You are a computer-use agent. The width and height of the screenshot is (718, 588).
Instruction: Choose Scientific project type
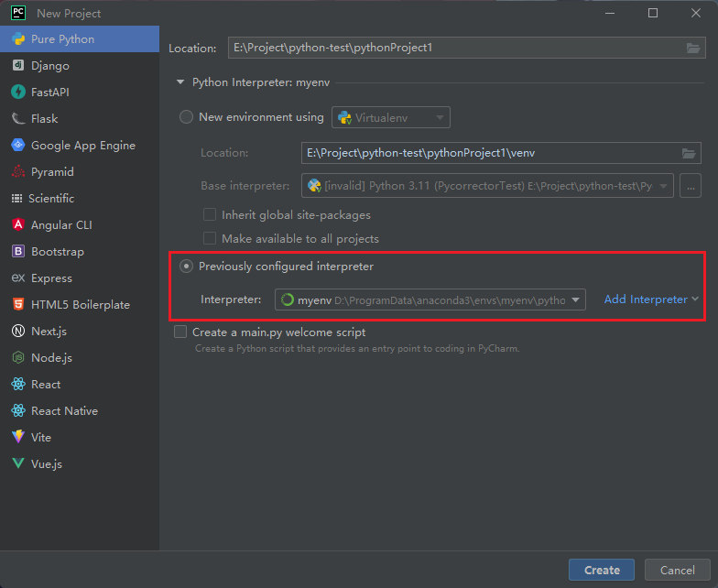(80, 198)
